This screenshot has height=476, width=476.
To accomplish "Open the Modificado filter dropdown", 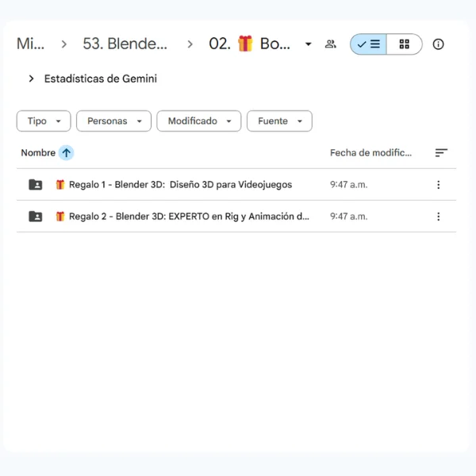I will tap(198, 121).
